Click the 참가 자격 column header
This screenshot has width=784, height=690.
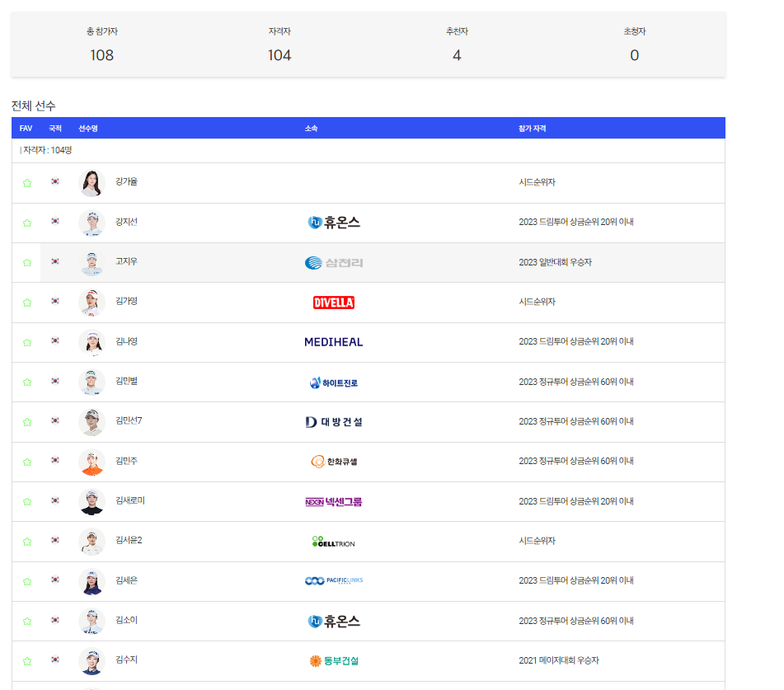coord(532,129)
